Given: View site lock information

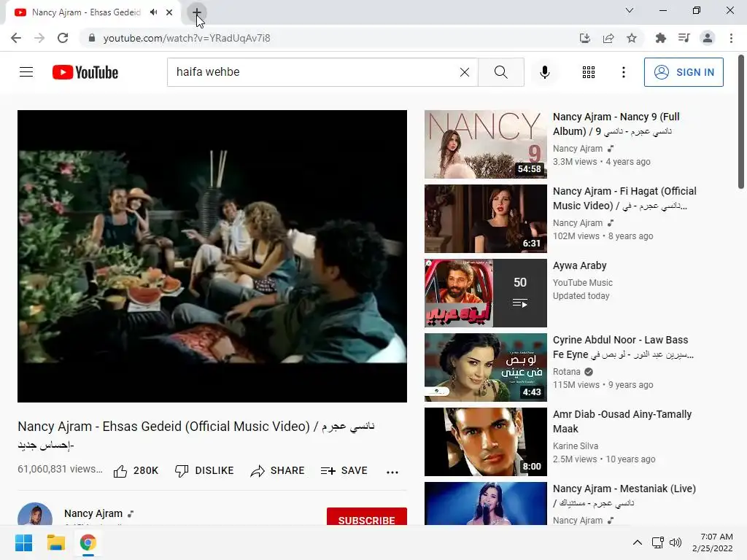Looking at the screenshot, I should coord(92,38).
